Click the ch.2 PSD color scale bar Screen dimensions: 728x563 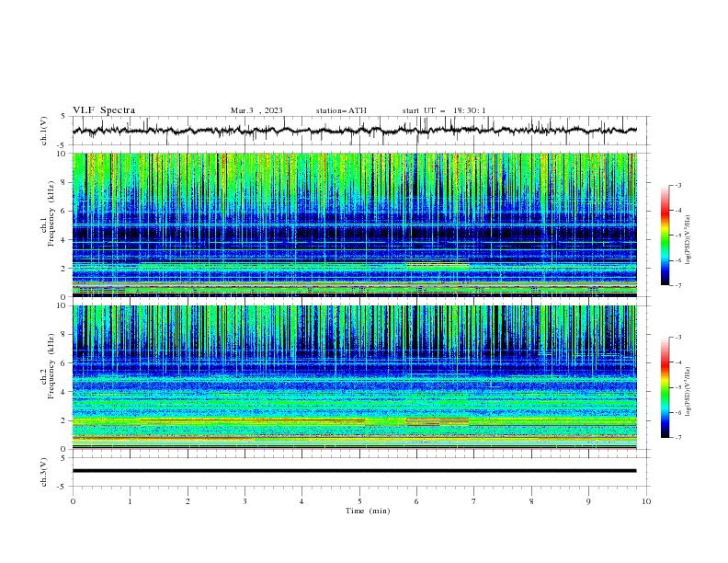click(x=665, y=387)
